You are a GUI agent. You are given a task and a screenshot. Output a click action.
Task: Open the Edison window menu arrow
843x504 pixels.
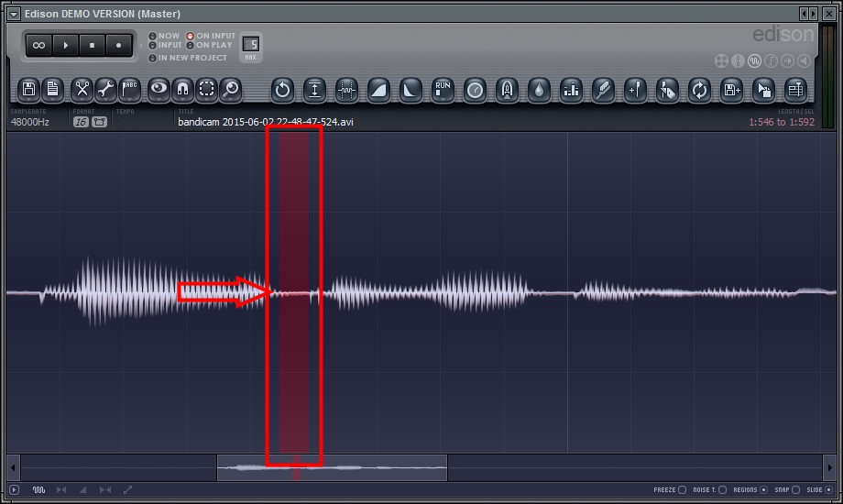[x=13, y=14]
